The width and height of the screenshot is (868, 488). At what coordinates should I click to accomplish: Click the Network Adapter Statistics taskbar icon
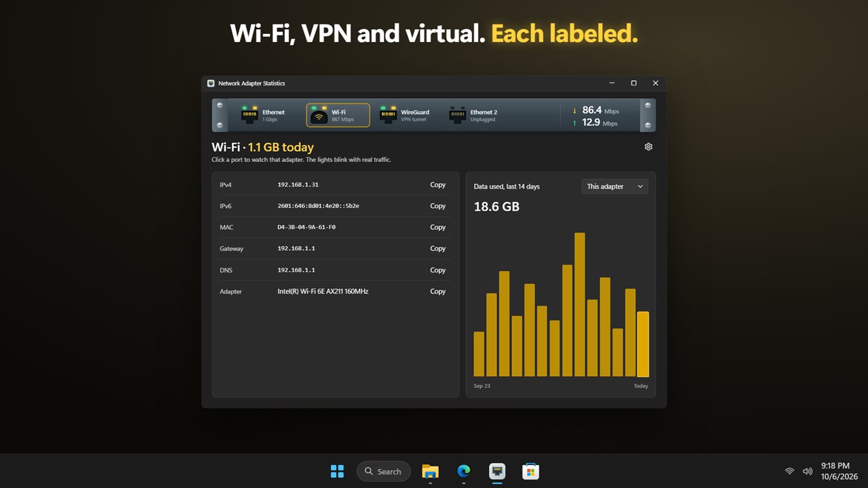[x=497, y=471]
